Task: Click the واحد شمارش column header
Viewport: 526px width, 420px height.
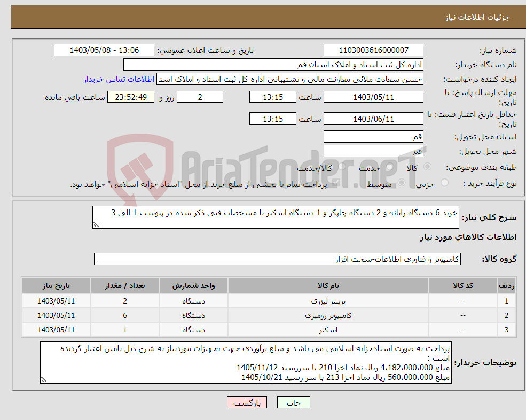Action: point(193,286)
